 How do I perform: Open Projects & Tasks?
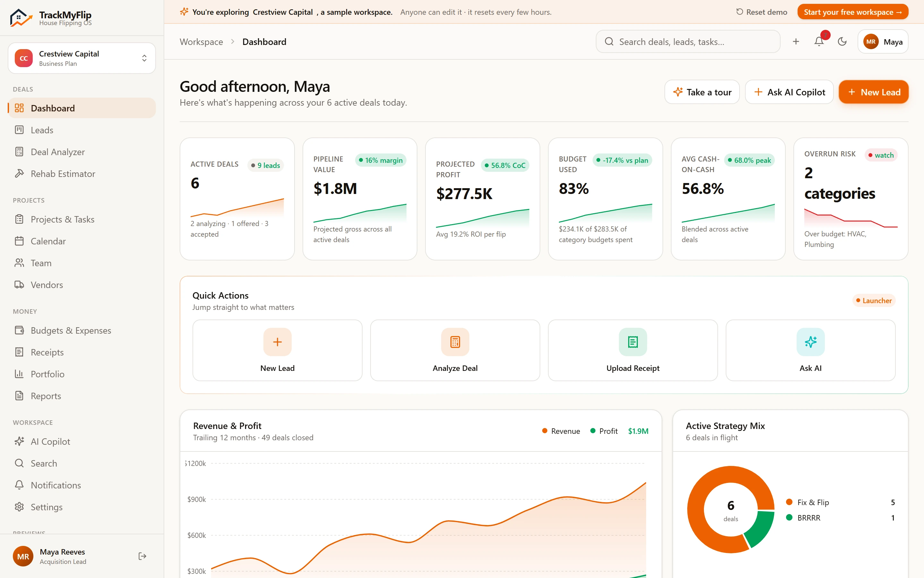pyautogui.click(x=82, y=219)
